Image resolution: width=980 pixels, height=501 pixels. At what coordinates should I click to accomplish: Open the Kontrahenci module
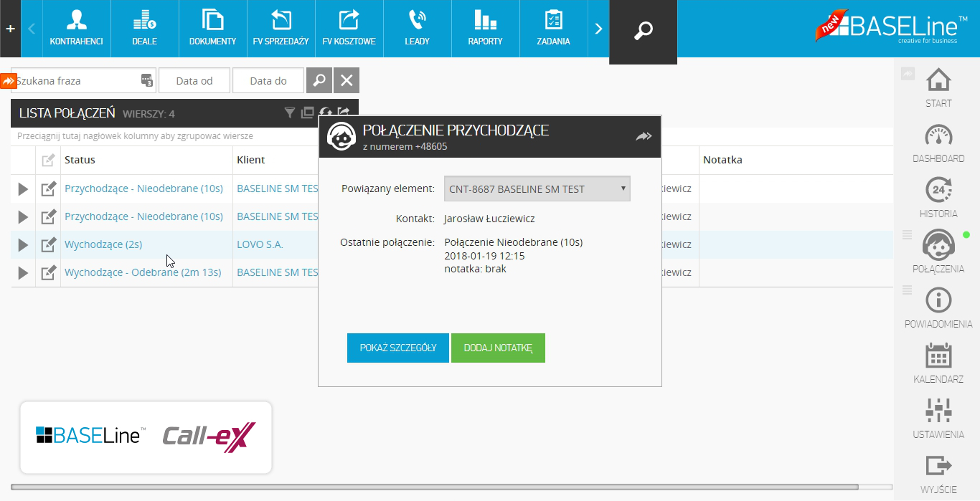76,29
